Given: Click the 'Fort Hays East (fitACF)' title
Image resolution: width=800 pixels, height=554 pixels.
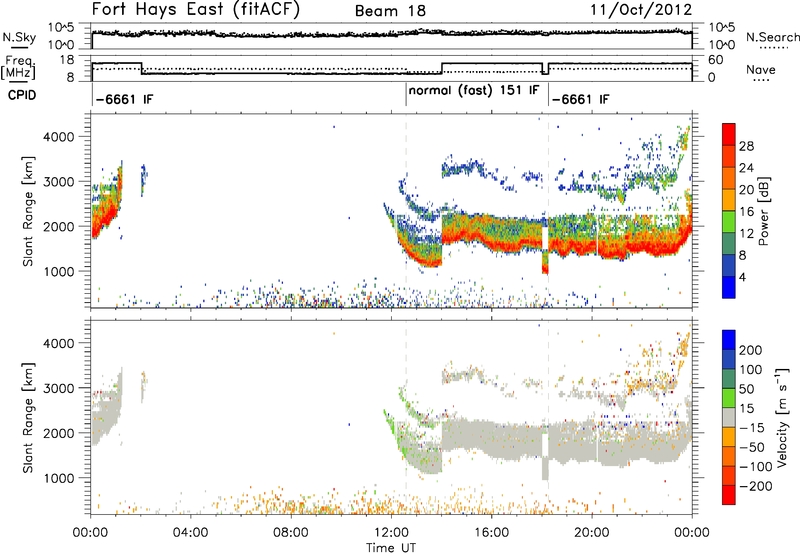Looking at the screenshot, I should pyautogui.click(x=196, y=10).
